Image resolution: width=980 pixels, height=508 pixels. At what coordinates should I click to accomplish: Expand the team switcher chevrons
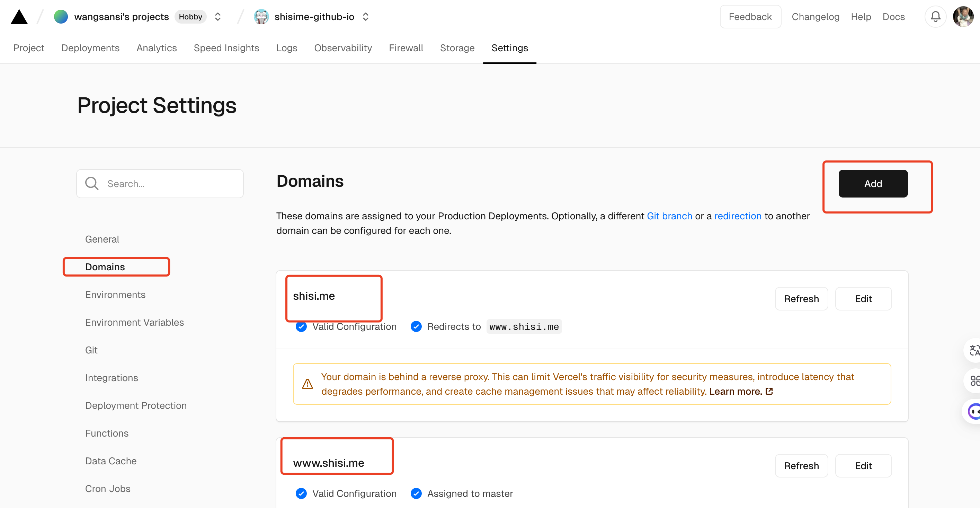coord(217,17)
